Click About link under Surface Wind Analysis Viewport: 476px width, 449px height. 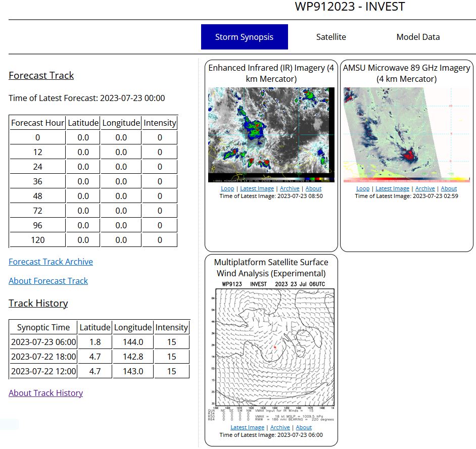pyautogui.click(x=304, y=427)
